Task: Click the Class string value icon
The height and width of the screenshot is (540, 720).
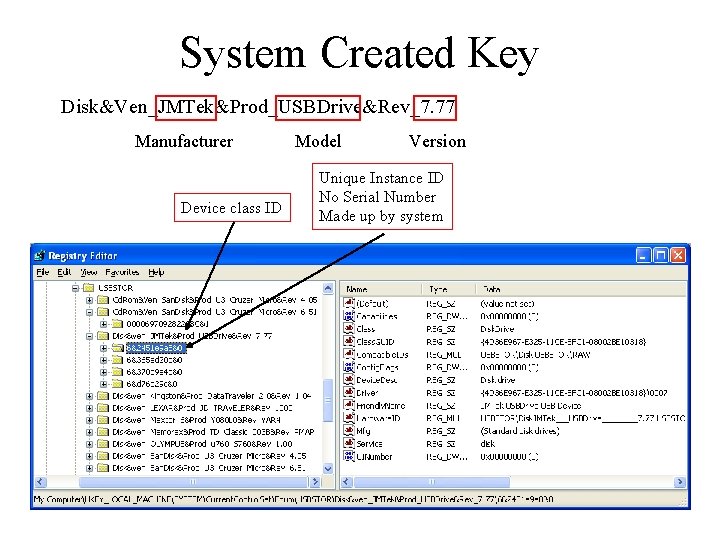Action: tap(349, 329)
